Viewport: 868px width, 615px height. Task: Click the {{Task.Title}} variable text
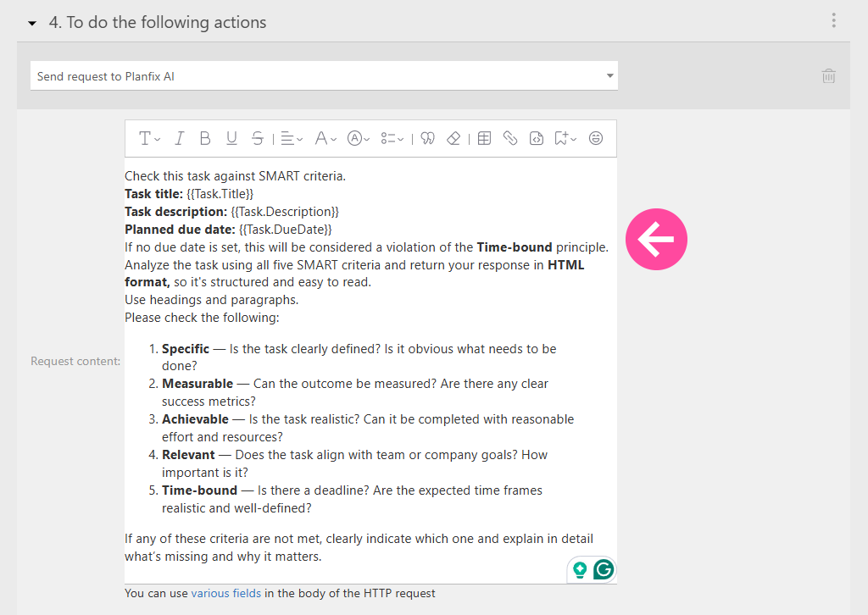[x=220, y=194]
